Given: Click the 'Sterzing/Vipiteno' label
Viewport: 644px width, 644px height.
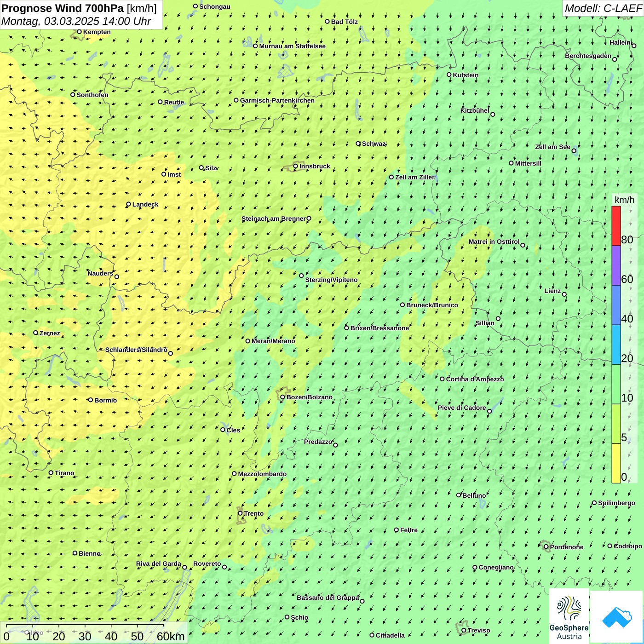Looking at the screenshot, I should [x=331, y=280].
